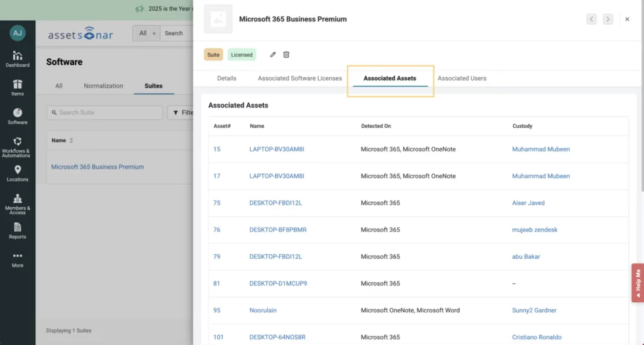This screenshot has width=644, height=345.
Task: Click the AJ user avatar
Action: [17, 33]
